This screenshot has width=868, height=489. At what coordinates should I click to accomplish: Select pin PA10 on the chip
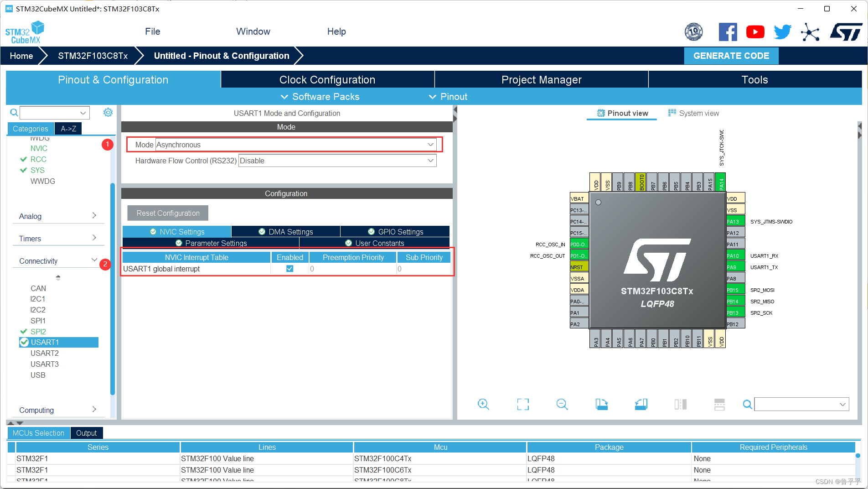(x=735, y=255)
